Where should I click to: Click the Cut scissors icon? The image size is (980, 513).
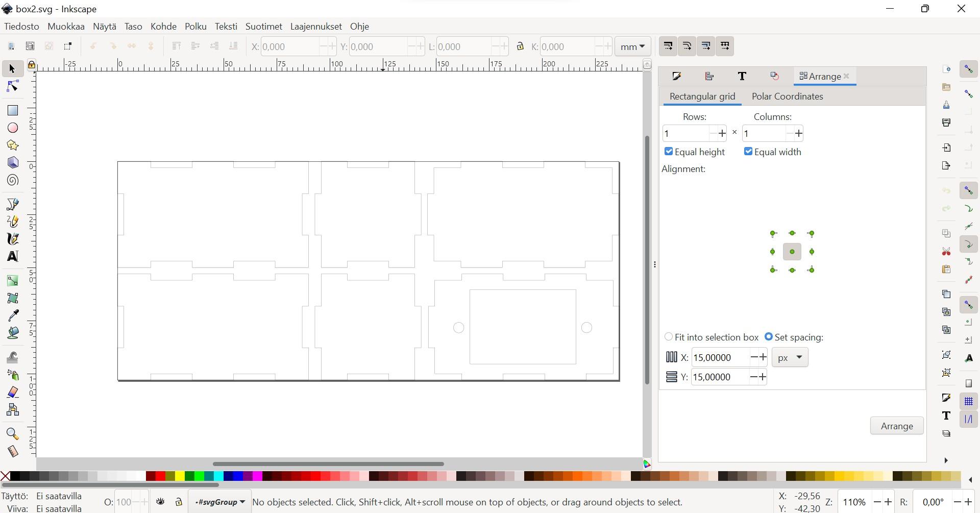(x=946, y=252)
